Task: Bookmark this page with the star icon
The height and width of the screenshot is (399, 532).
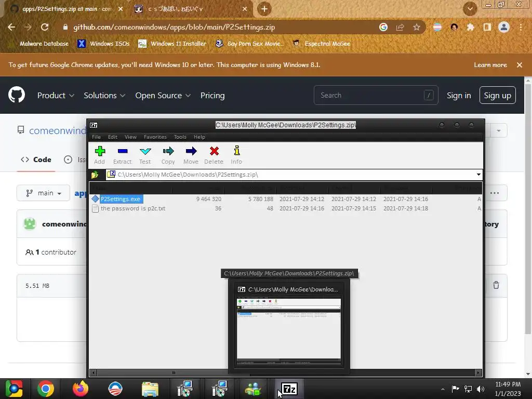Action: click(417, 27)
